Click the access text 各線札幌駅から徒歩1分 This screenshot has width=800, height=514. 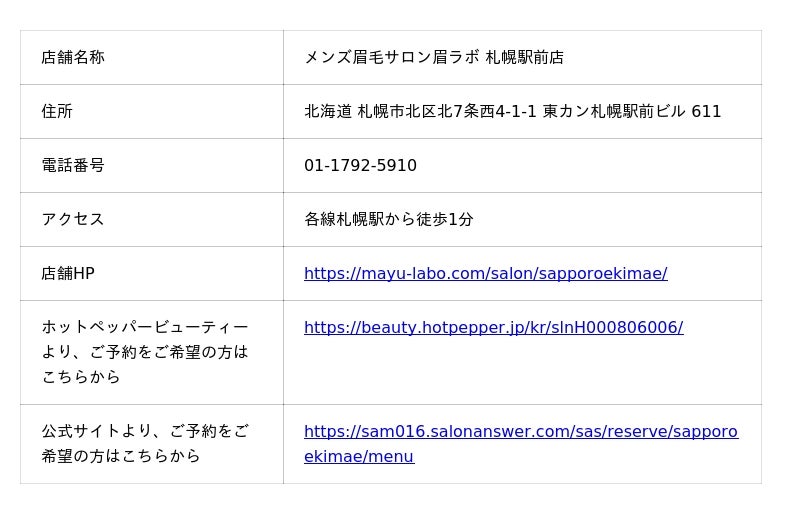coord(389,219)
